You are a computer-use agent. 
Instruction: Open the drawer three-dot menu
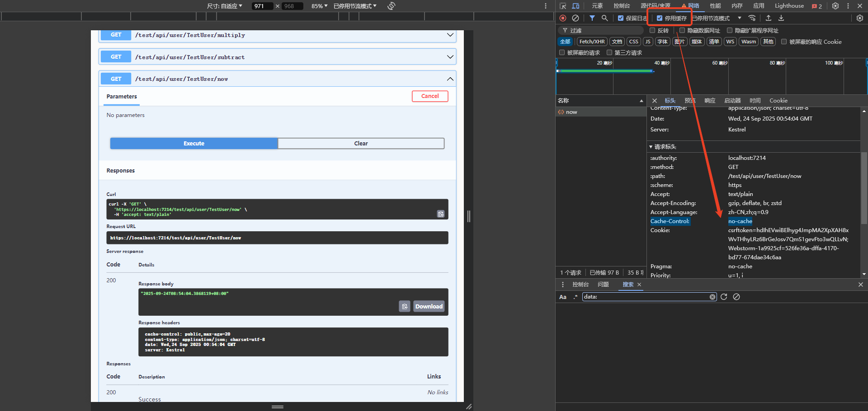click(x=563, y=285)
